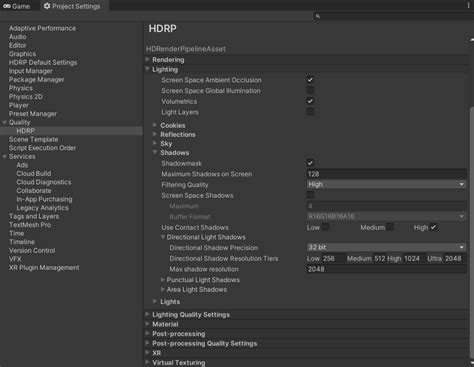Click the HDRenderPipelineAsset label
Screen dimensions: 474x367
click(186, 49)
